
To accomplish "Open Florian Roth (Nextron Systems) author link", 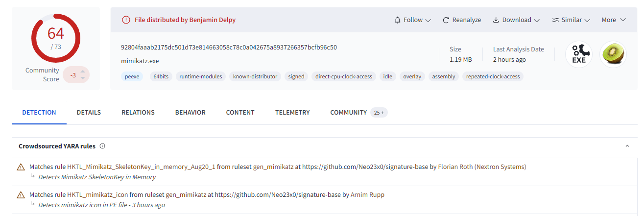I will (x=482, y=167).
